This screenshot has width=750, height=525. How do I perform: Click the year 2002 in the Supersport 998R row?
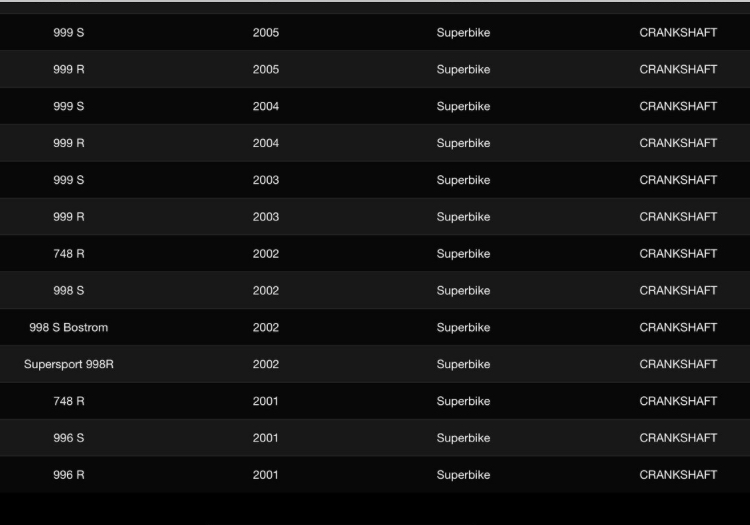tap(266, 364)
